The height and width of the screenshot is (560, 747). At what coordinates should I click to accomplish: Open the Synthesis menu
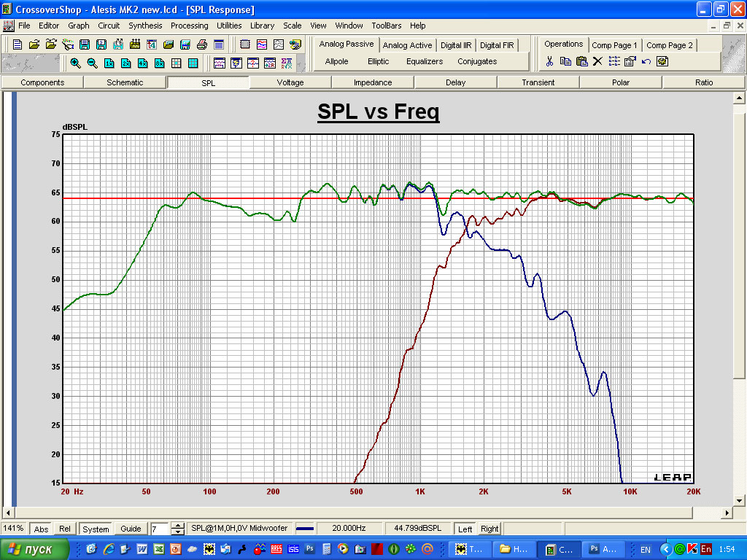click(145, 26)
